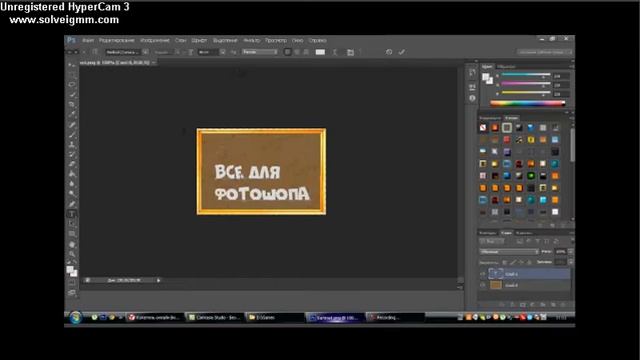
Task: Toggle Lock transparent pixels in Layers panel
Action: (x=505, y=262)
